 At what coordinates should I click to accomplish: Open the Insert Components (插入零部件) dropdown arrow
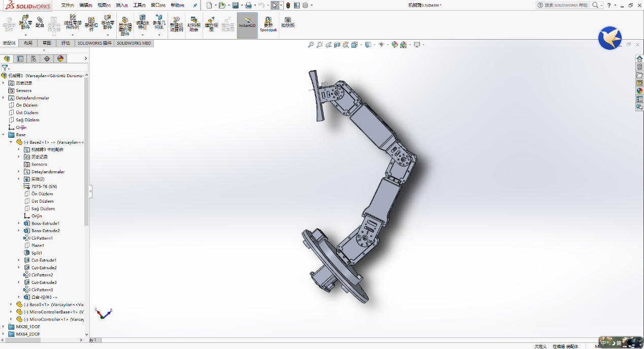click(x=25, y=35)
